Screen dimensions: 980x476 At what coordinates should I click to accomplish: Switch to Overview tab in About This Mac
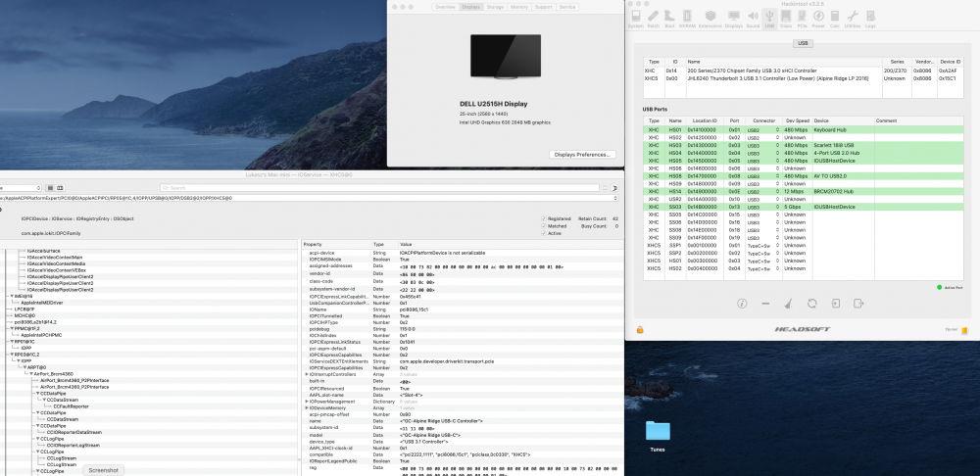click(x=445, y=7)
